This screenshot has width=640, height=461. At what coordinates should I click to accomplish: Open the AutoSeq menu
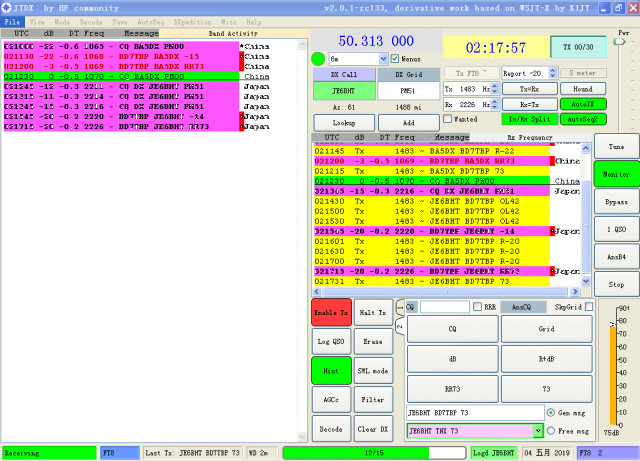point(151,22)
